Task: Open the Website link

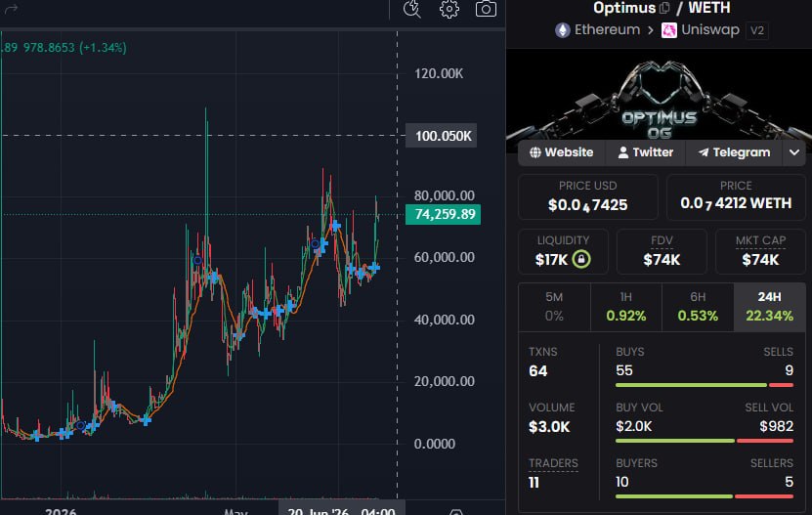Action: coord(561,152)
